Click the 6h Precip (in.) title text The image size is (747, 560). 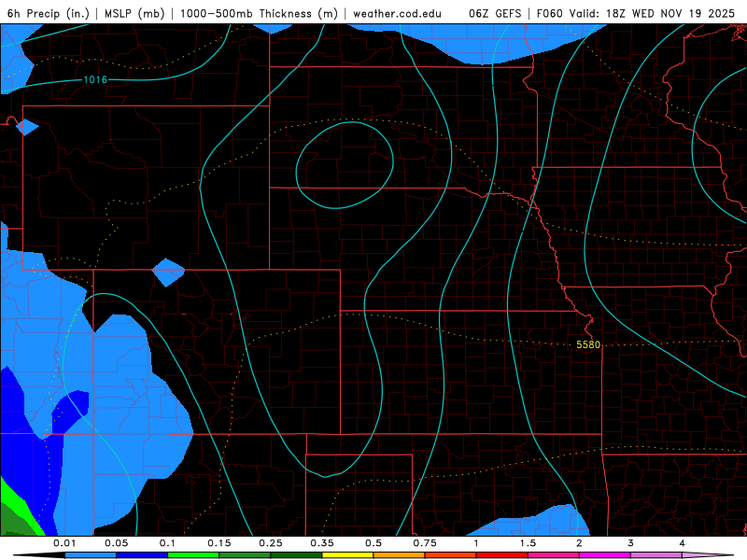(49, 13)
